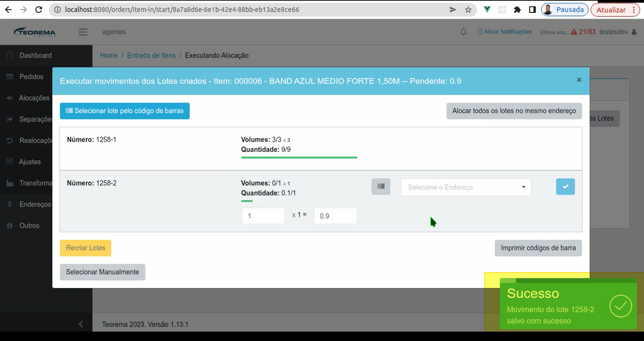The width and height of the screenshot is (644, 341).
Task: Click the quantity input showing 0.9
Action: pos(335,216)
